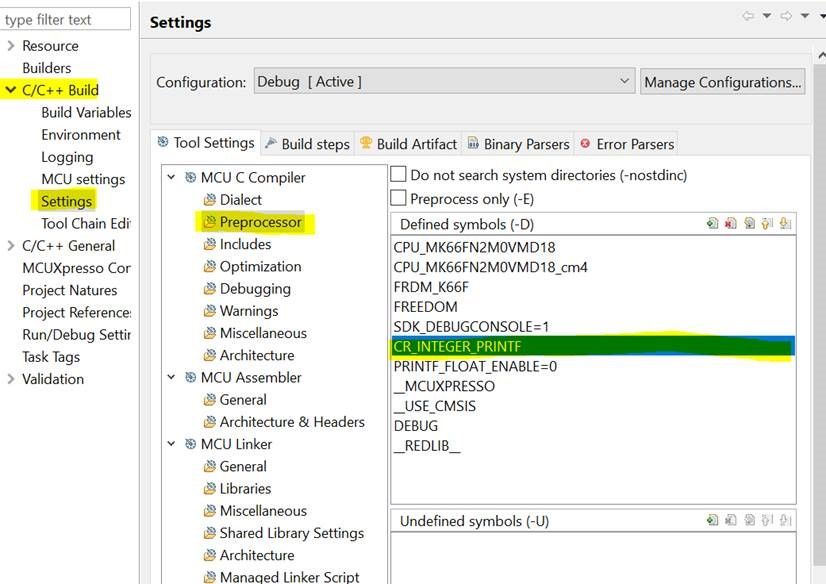Select PRINTF_FLOAT_ENABLE=0 in defined symbols list
826x584 pixels.
(x=475, y=366)
